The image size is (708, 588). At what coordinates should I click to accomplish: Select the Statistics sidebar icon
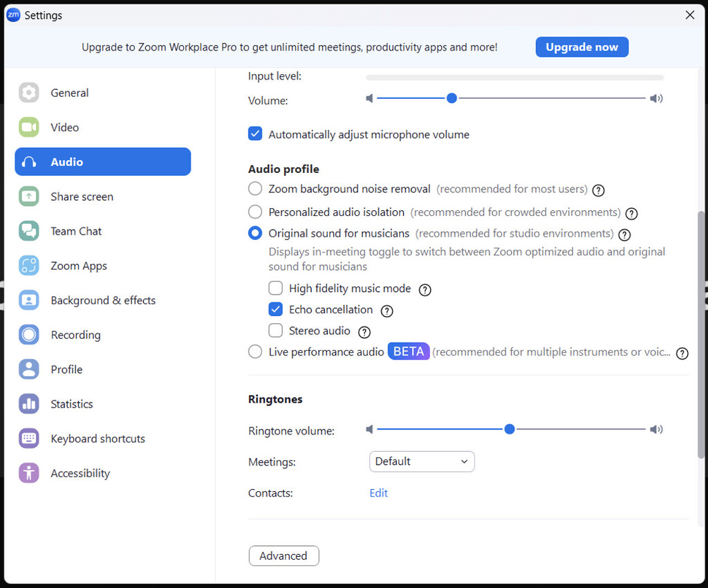[x=29, y=404]
